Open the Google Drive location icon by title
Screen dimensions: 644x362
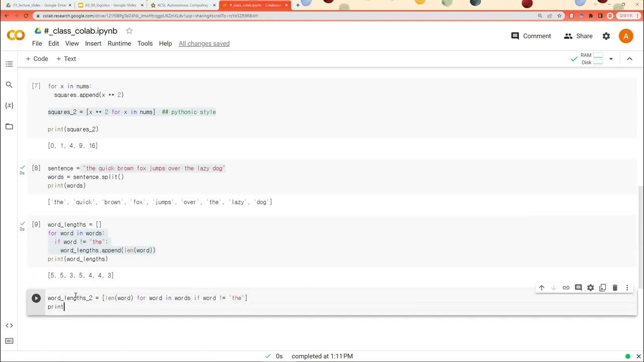point(38,31)
